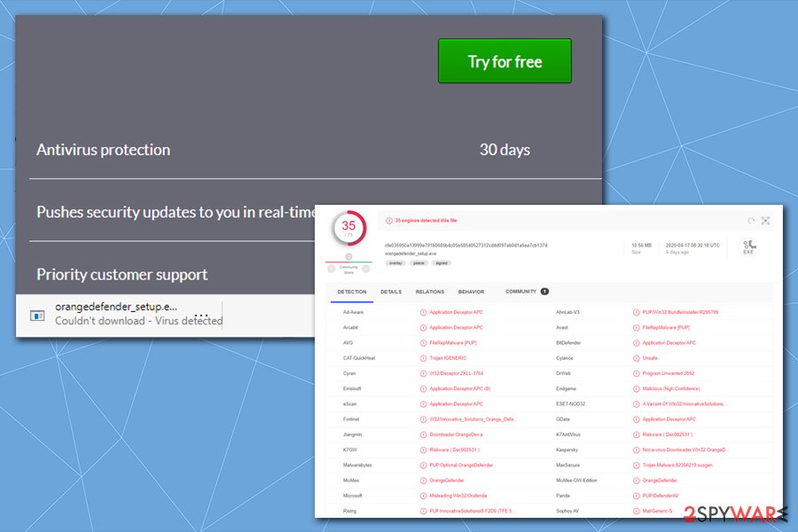This screenshot has height=532, width=798.
Task: Click orangedefender_setup.exe name in VirusTotal panel
Action: coord(411,254)
